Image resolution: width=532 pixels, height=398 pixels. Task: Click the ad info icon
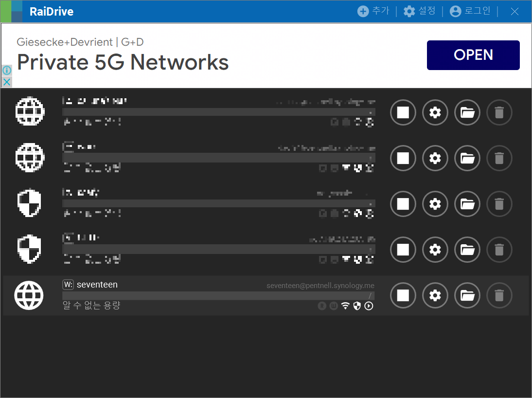7,70
